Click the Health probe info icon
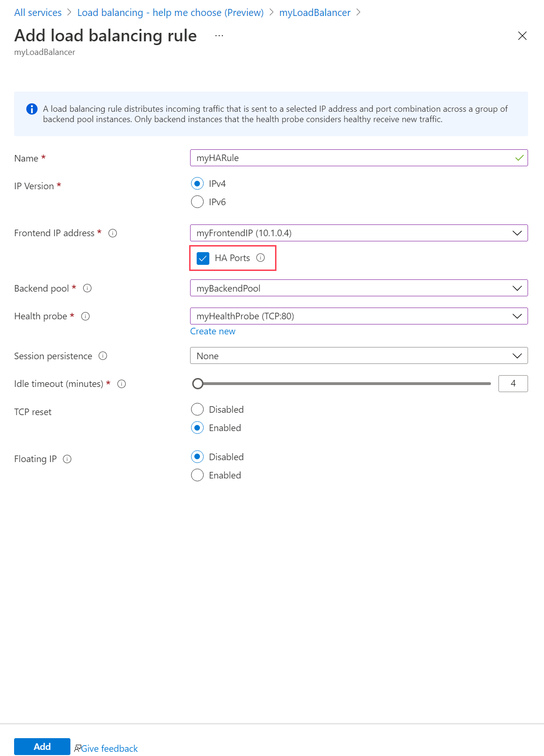544x756 pixels. point(85,316)
